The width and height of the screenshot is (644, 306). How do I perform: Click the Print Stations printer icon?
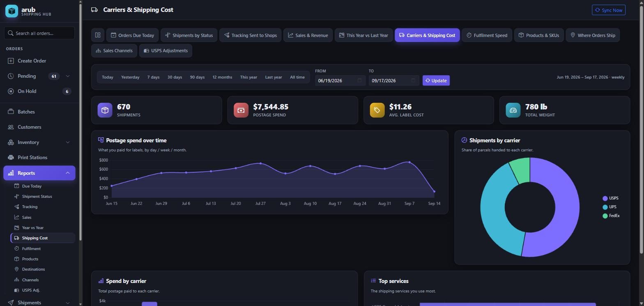(11, 158)
